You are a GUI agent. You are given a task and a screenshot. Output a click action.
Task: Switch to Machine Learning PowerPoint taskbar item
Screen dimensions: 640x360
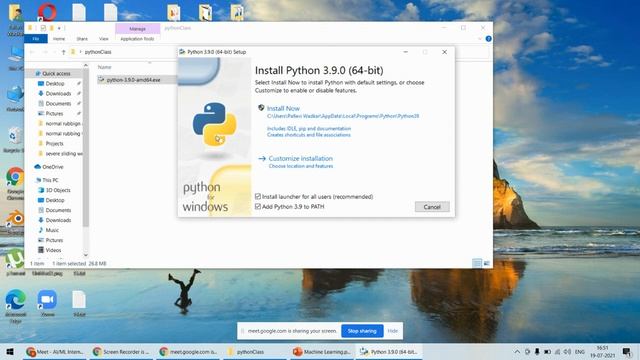tap(321, 351)
